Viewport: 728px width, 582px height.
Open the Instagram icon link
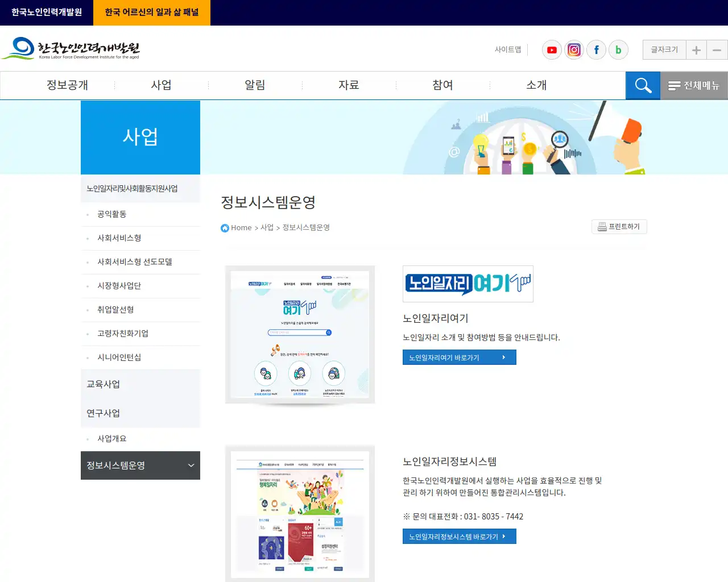pyautogui.click(x=574, y=50)
